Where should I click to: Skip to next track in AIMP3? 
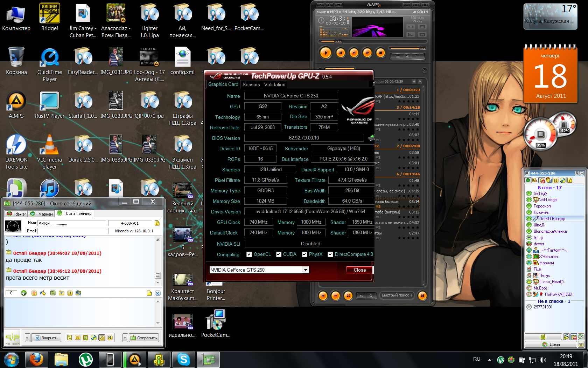click(x=367, y=53)
